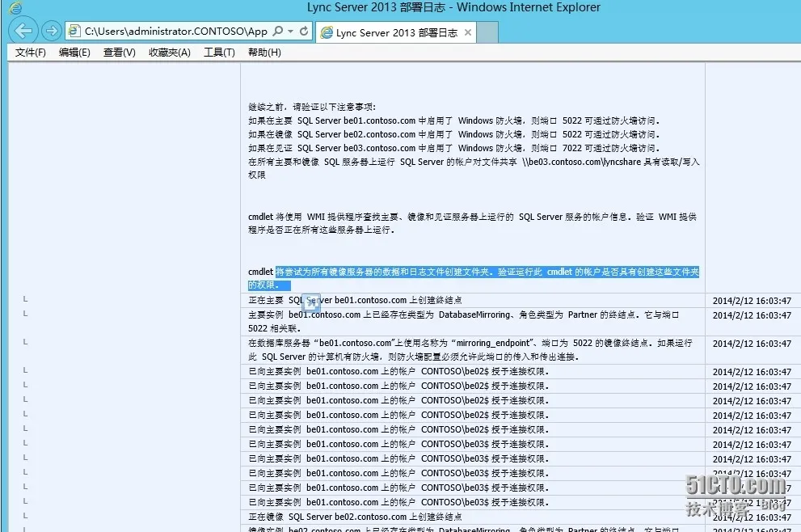Click the heading 继续之前，请验证以下注意事项
Viewport: 801px width, 532px height.
312,107
